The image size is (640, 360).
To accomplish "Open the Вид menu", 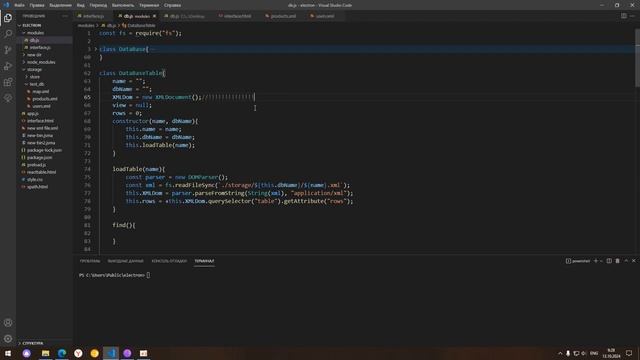I will point(81,5).
